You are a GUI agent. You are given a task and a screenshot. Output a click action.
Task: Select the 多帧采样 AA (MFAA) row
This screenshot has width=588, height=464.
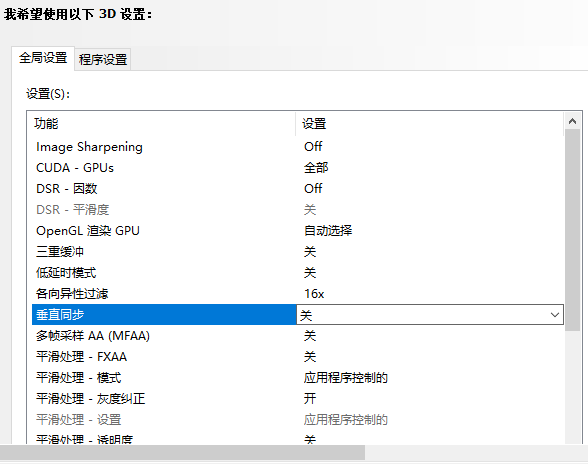298,336
